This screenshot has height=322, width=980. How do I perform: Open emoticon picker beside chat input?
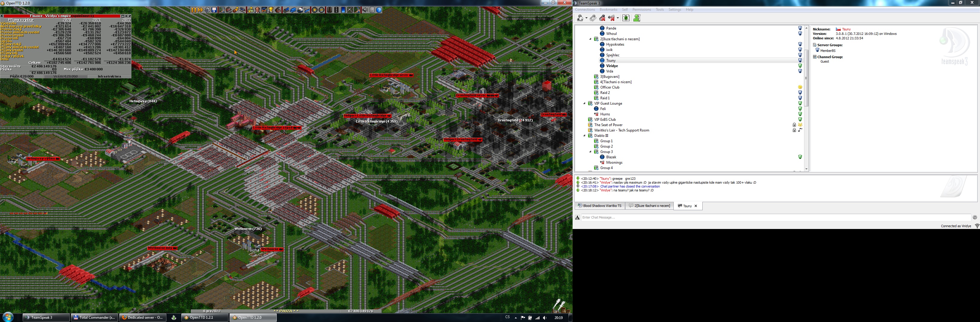coord(975,217)
